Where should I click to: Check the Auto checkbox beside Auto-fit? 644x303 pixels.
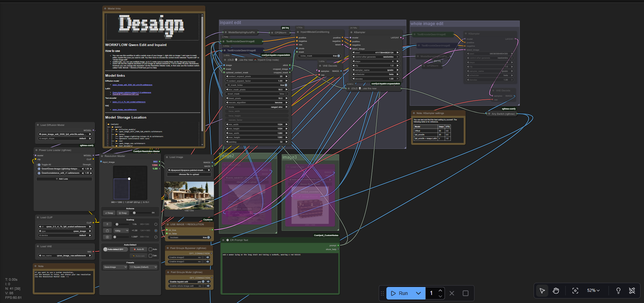point(150,249)
